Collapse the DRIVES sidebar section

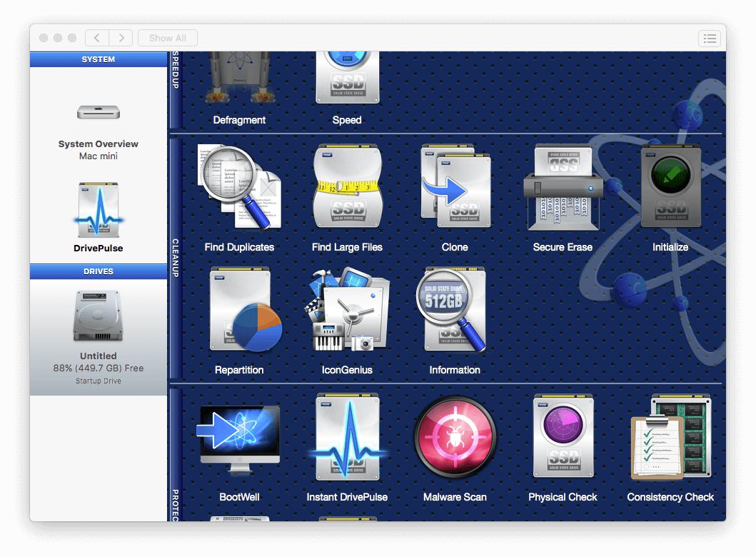pos(98,271)
